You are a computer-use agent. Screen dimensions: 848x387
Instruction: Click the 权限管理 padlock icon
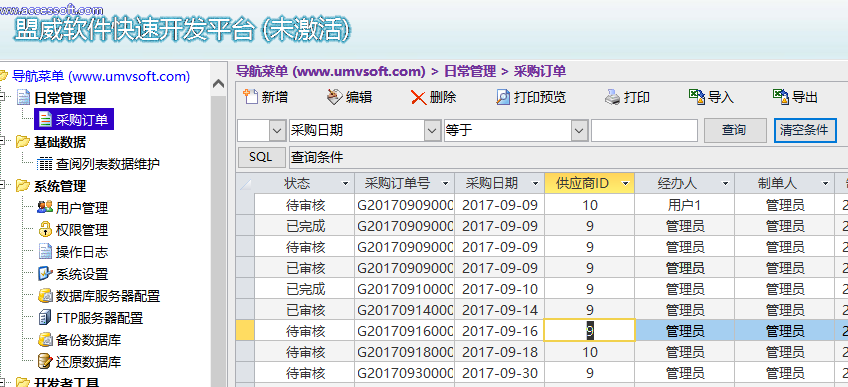[45, 230]
